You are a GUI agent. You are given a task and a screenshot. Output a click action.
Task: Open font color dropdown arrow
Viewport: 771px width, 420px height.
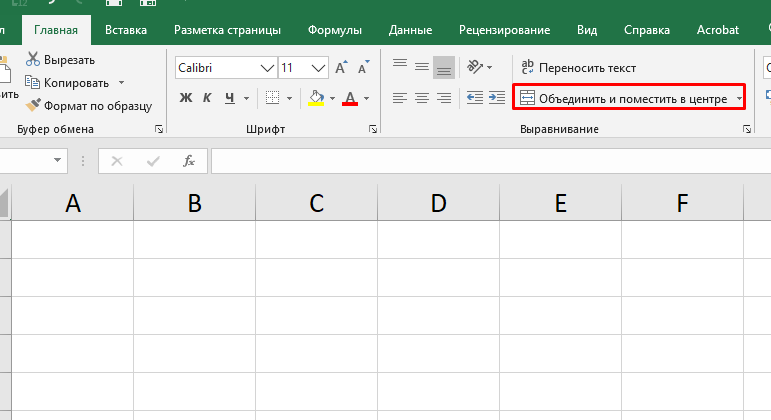pyautogui.click(x=366, y=98)
